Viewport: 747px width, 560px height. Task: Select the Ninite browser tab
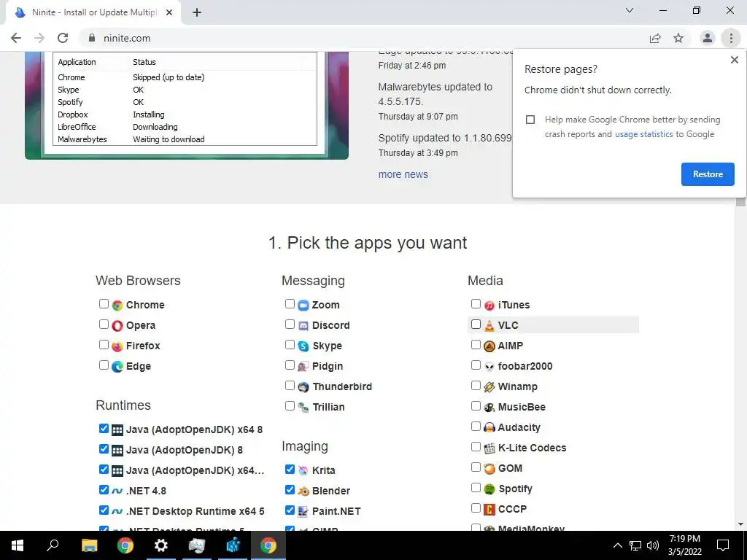93,12
